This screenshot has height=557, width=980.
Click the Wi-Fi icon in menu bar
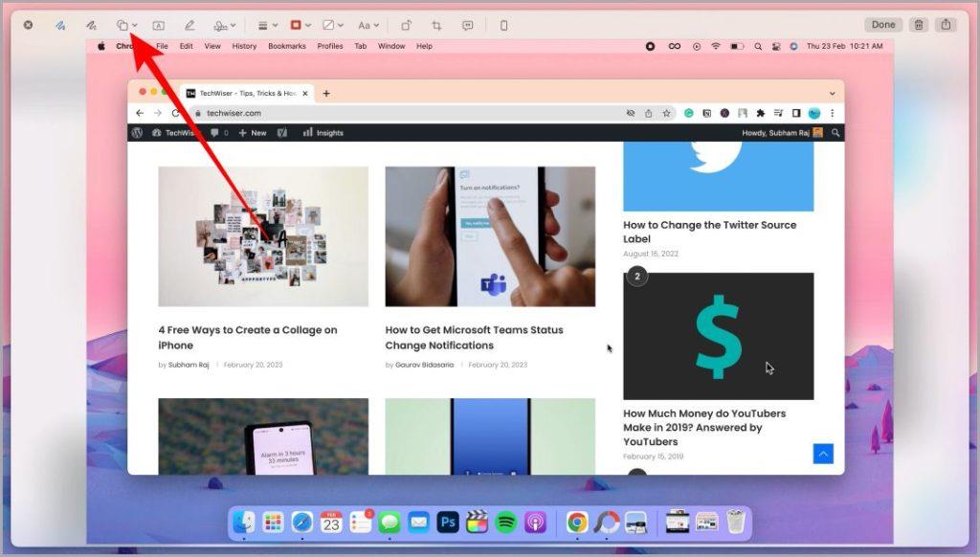point(716,46)
